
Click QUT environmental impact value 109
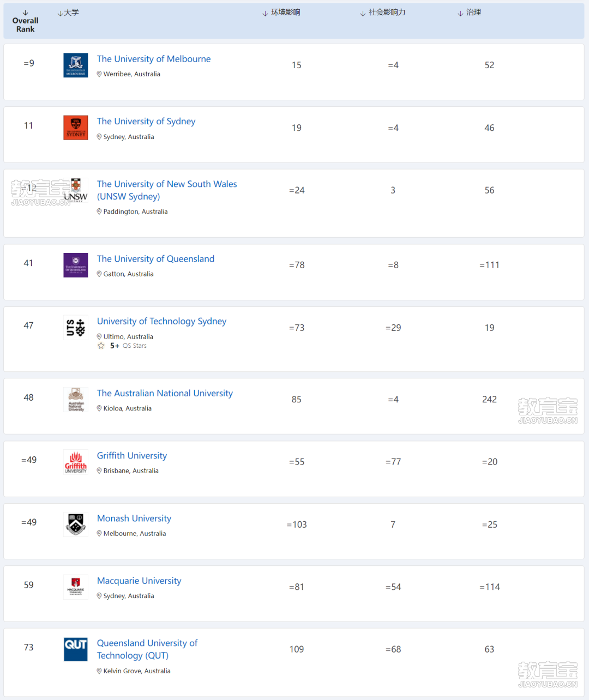297,649
